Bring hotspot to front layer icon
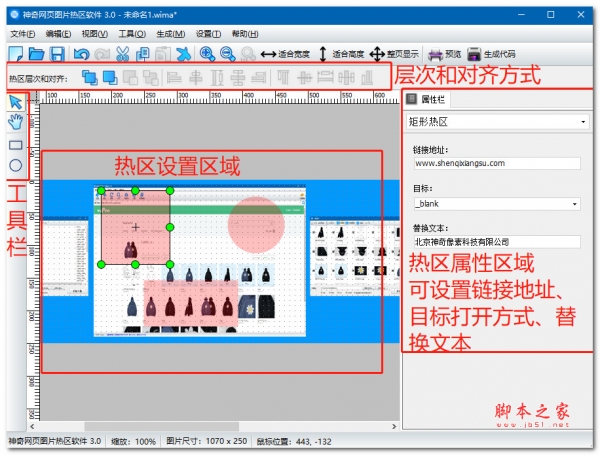The width and height of the screenshot is (600, 455). tap(90, 78)
